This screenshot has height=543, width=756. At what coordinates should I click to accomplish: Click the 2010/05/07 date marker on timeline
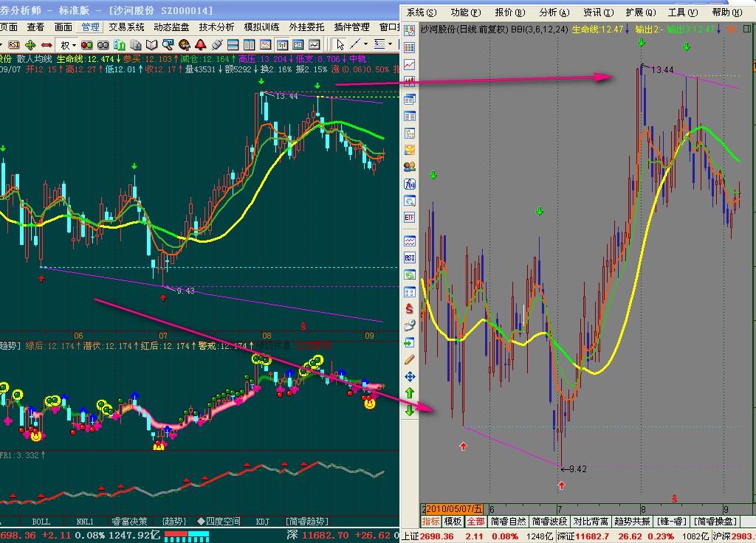(x=454, y=509)
